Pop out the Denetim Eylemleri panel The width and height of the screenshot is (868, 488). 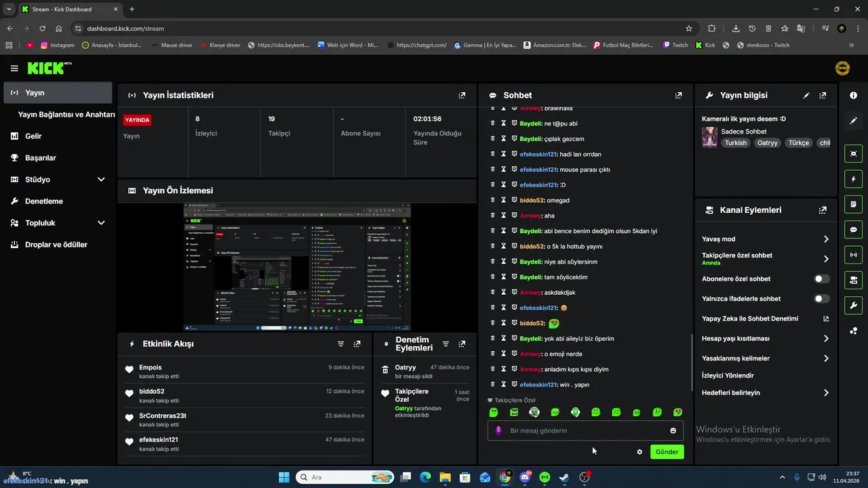462,344
